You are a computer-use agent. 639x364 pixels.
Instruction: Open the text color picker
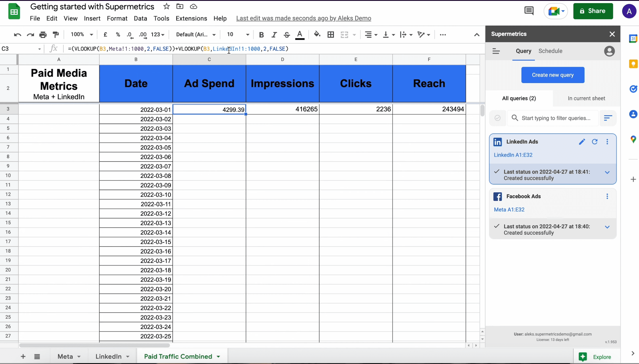pos(300,35)
